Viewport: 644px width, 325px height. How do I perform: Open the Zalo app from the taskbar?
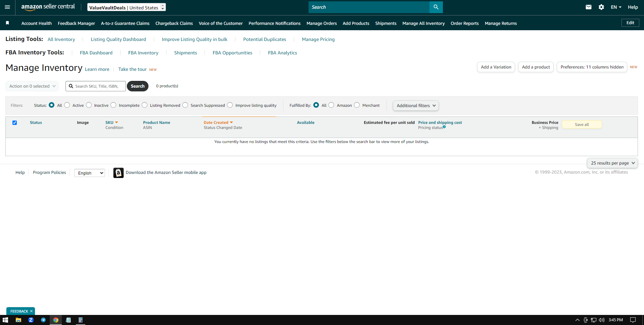31,320
